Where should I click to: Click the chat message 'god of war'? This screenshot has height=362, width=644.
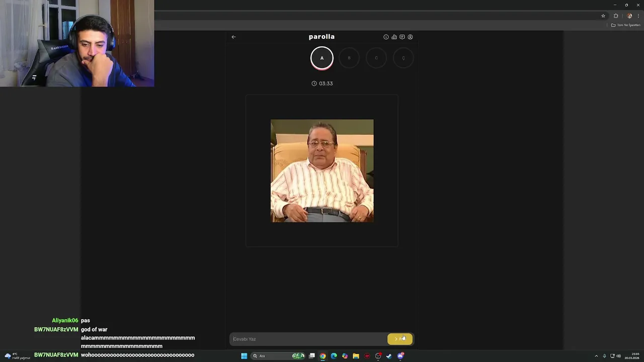point(94,330)
